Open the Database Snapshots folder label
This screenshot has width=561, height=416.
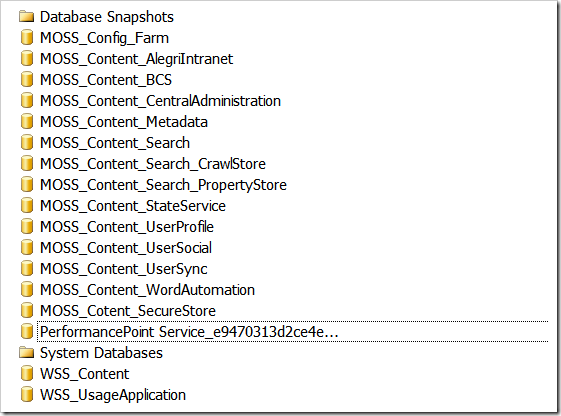pos(107,17)
